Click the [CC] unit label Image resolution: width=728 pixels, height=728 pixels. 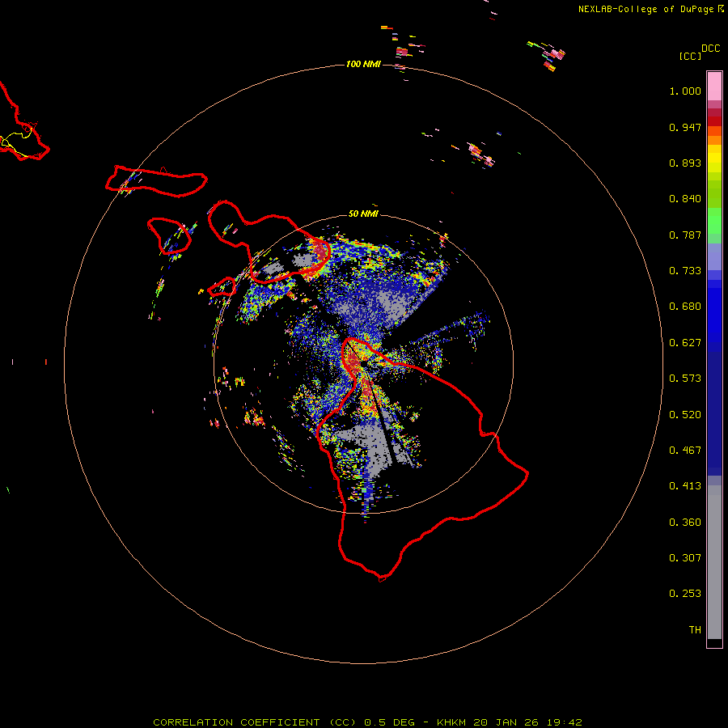[690, 56]
